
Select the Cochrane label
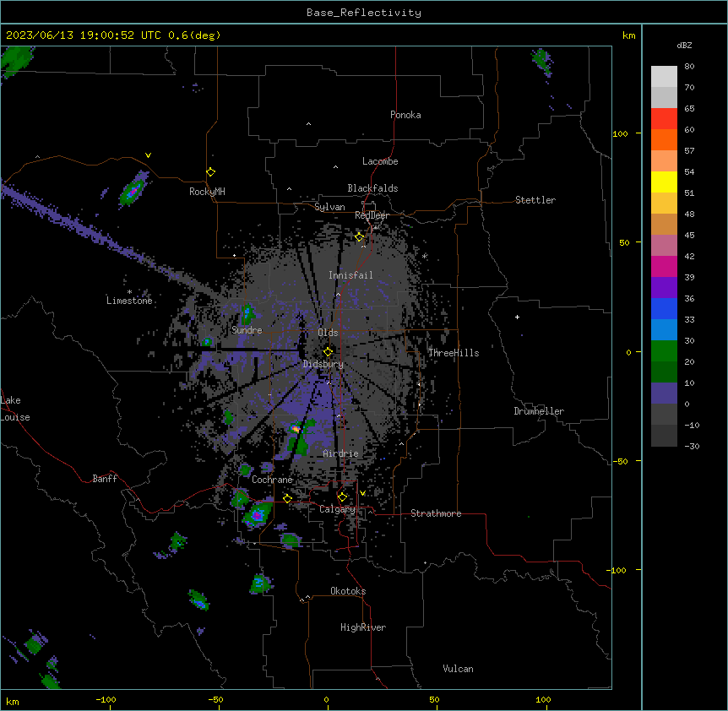pyautogui.click(x=272, y=480)
